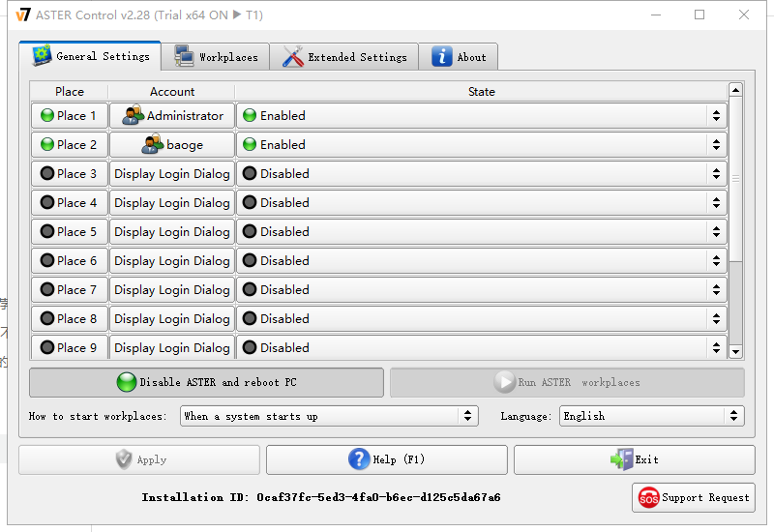Click Display Login Dialog for Place 3
The height and width of the screenshot is (532, 774).
172,173
